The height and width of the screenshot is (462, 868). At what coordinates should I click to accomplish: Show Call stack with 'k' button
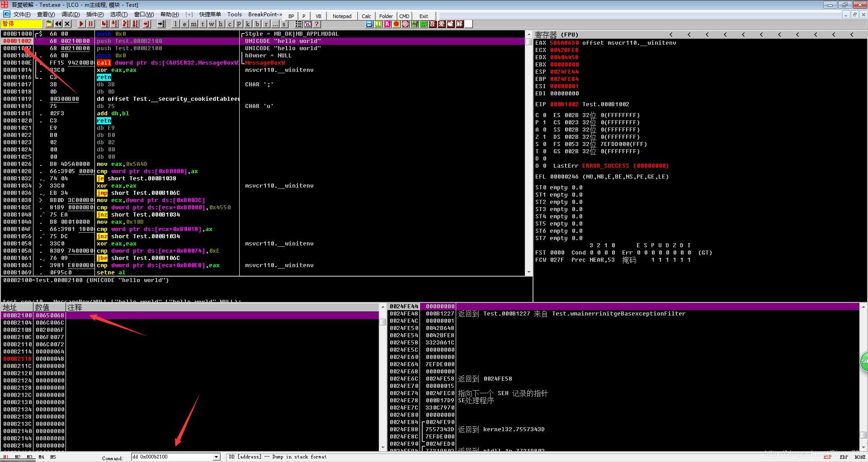[248, 24]
